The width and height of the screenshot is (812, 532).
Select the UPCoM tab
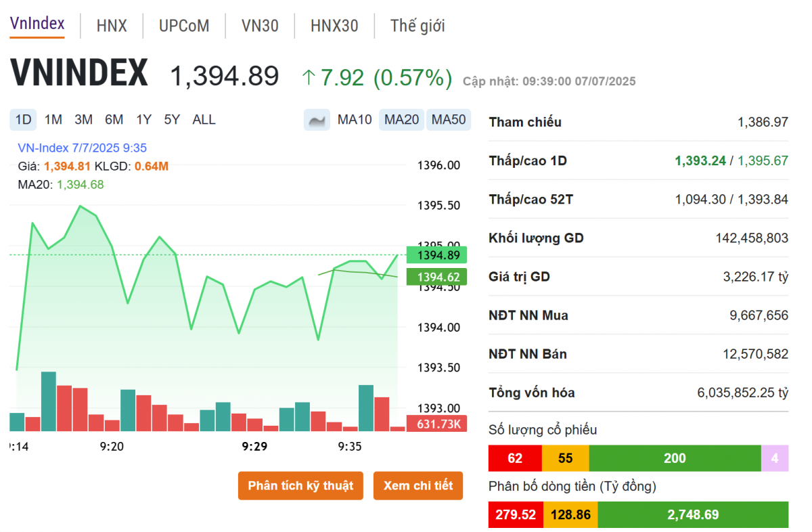coord(184,26)
